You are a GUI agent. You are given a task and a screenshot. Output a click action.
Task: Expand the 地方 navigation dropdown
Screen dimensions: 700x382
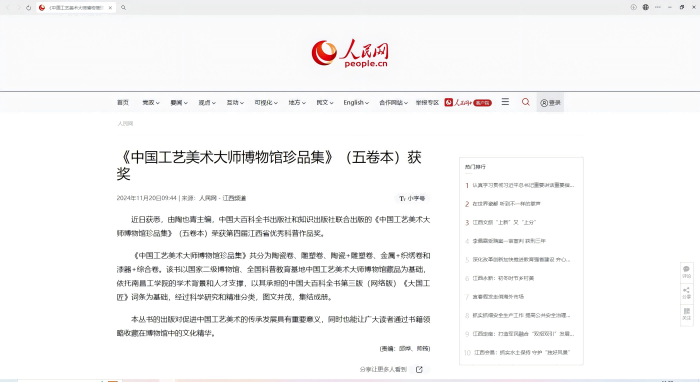[297, 103]
